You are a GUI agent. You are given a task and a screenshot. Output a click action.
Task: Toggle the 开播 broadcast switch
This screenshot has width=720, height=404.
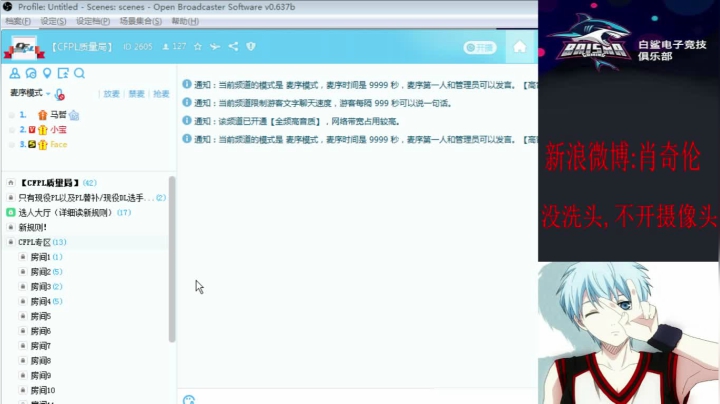coord(480,48)
